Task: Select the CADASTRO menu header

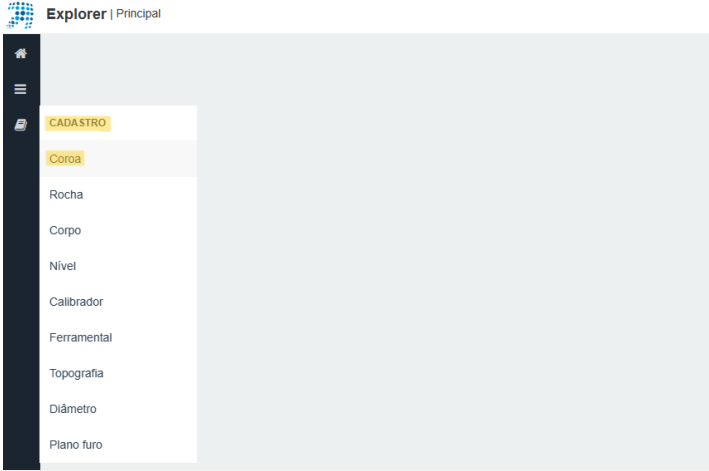Action: (77, 123)
